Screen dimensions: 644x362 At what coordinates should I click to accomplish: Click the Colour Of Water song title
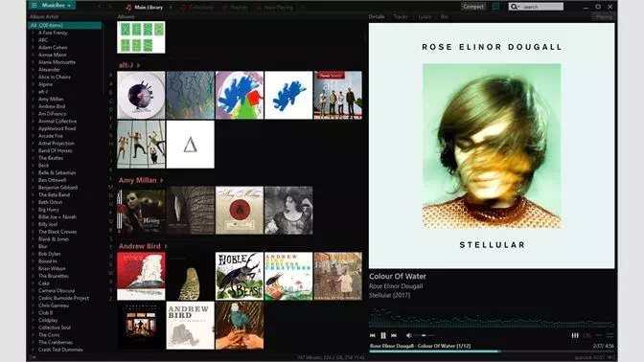(x=397, y=276)
